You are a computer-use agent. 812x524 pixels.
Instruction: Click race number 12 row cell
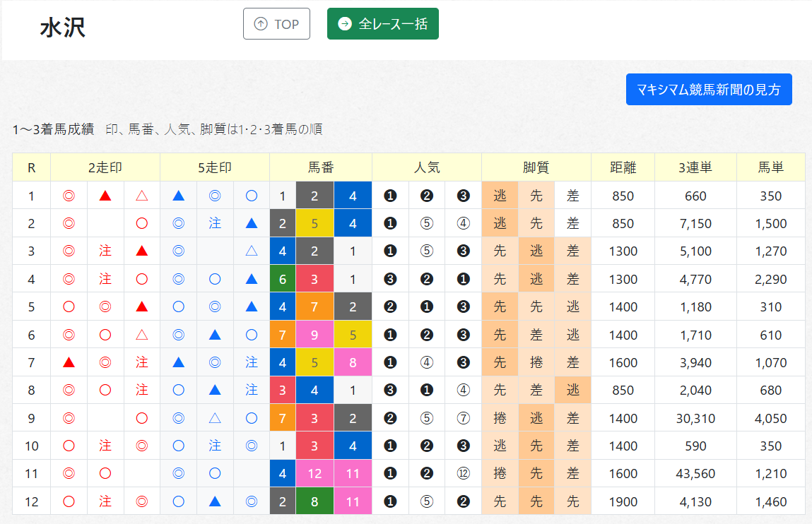coord(32,501)
